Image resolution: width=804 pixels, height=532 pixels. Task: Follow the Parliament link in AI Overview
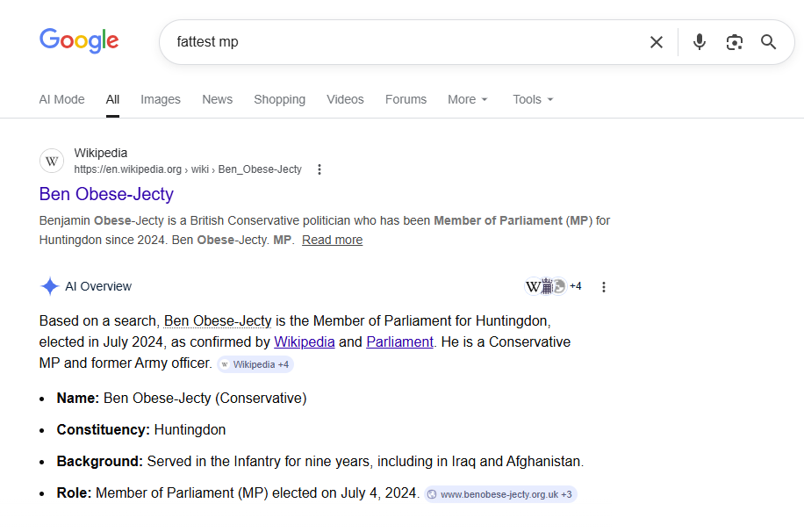399,342
